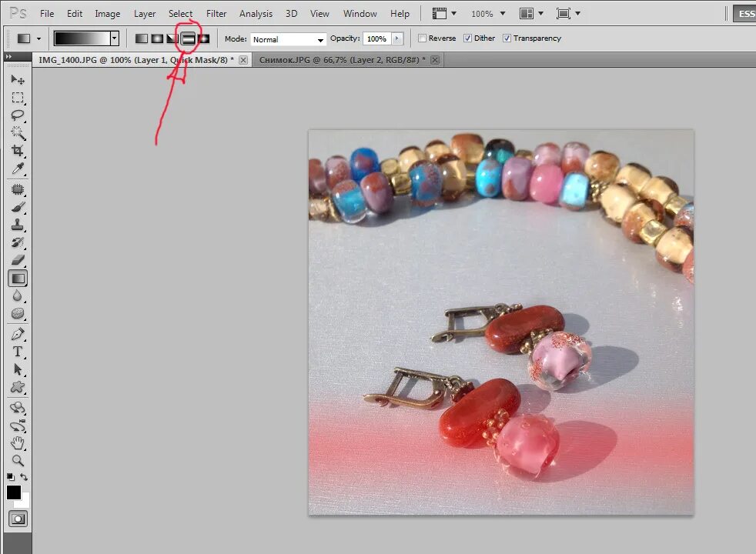The width and height of the screenshot is (756, 554).
Task: Open the Analysis menu
Action: pyautogui.click(x=256, y=14)
